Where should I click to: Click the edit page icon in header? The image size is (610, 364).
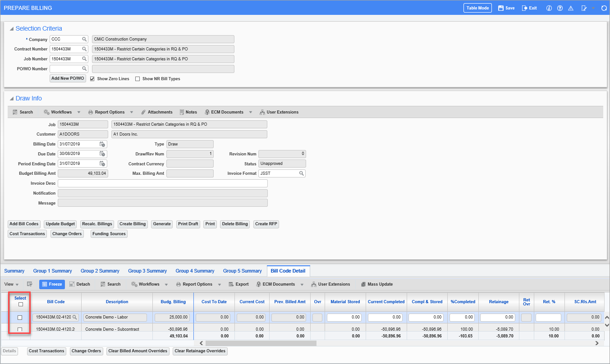tap(584, 8)
